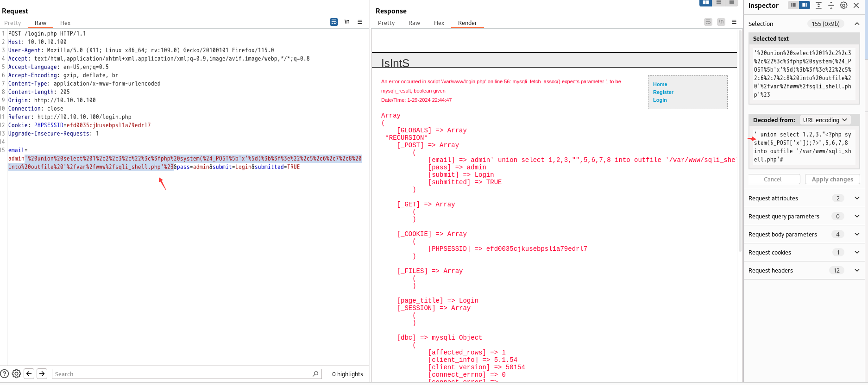Image resolution: width=868 pixels, height=385 pixels.
Task: Select the Render tab in the Response panel
Action: tap(467, 23)
